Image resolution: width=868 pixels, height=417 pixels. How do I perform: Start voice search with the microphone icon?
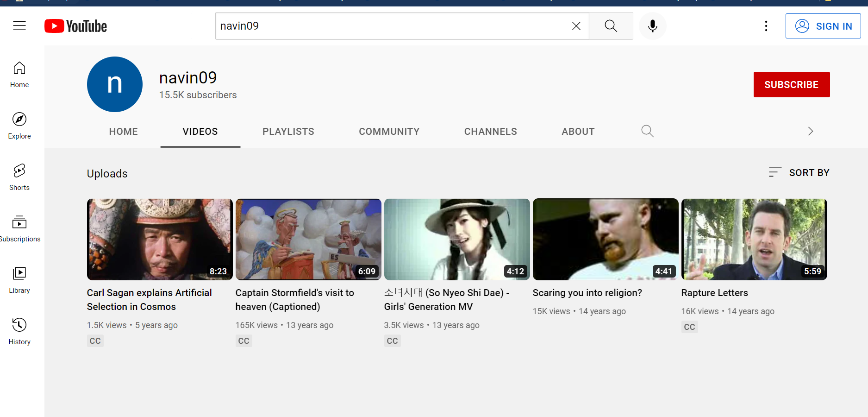pos(652,26)
